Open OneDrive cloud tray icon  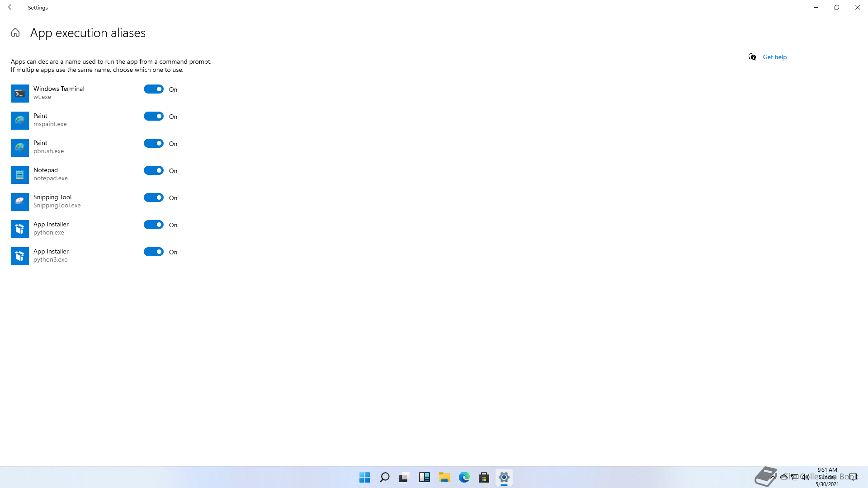[x=784, y=477]
